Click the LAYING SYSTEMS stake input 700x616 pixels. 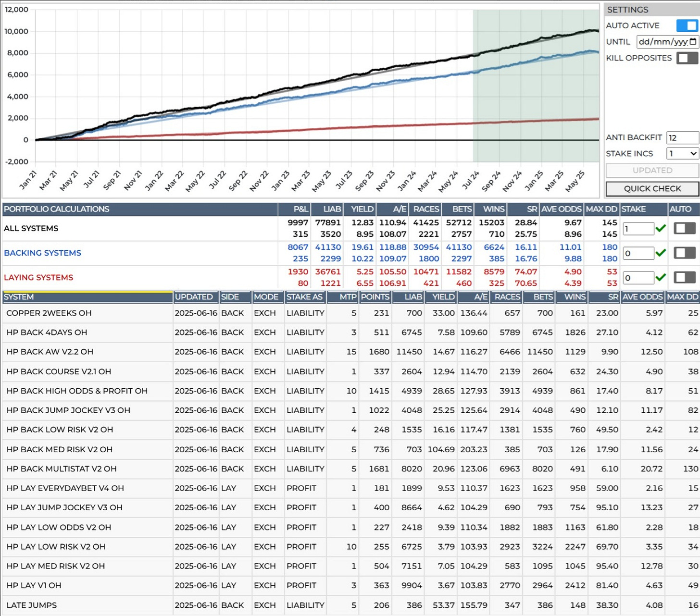coord(638,278)
